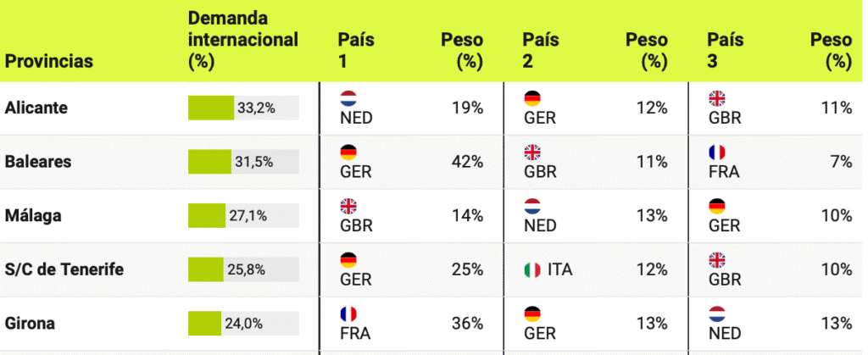This screenshot has height=355, width=868.
Task: Click the Italian flag in Tenerife row
Action: (x=532, y=269)
